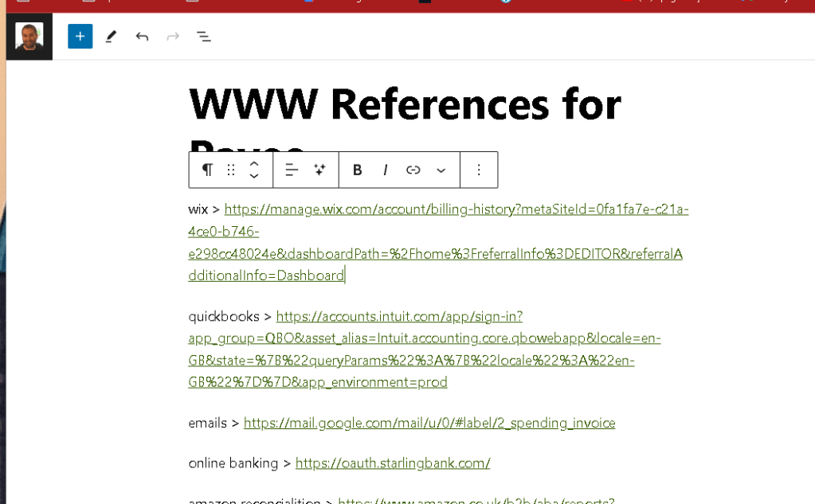Insert a link with chain icon
The width and height of the screenshot is (815, 504).
[413, 170]
